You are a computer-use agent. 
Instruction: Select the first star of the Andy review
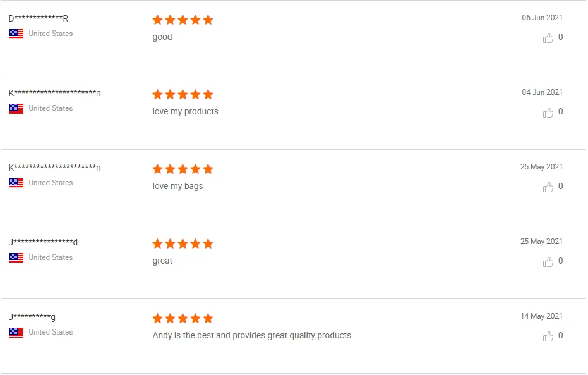pyautogui.click(x=158, y=318)
